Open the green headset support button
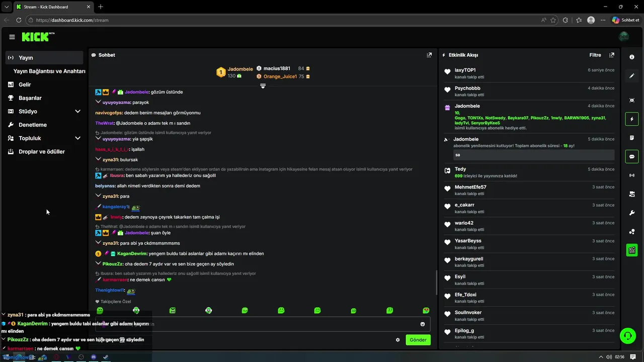 click(628, 335)
